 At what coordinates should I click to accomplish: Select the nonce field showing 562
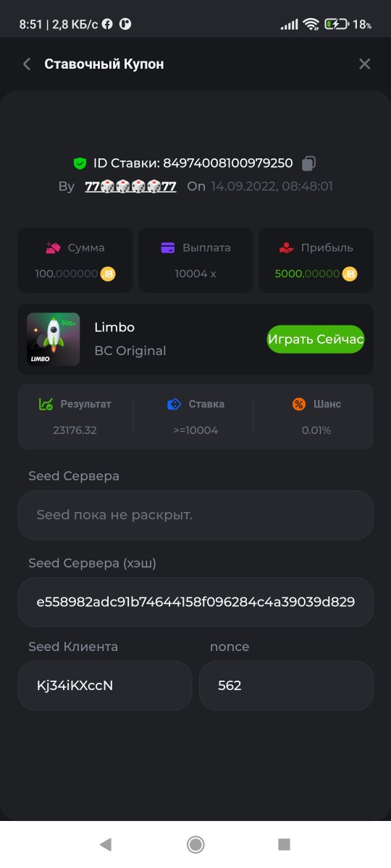pyautogui.click(x=286, y=686)
